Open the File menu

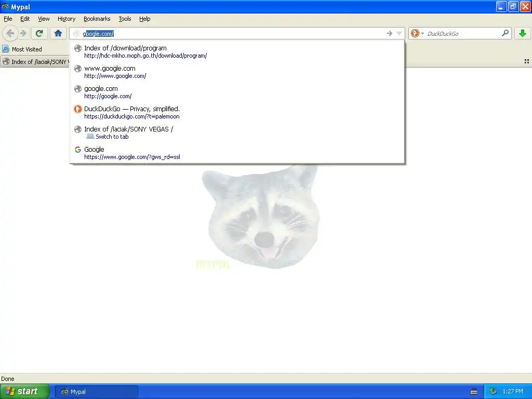8,19
